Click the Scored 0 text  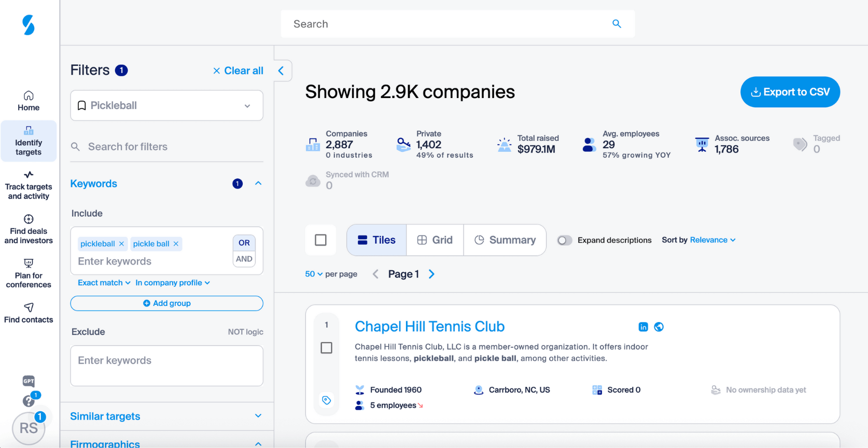click(624, 390)
